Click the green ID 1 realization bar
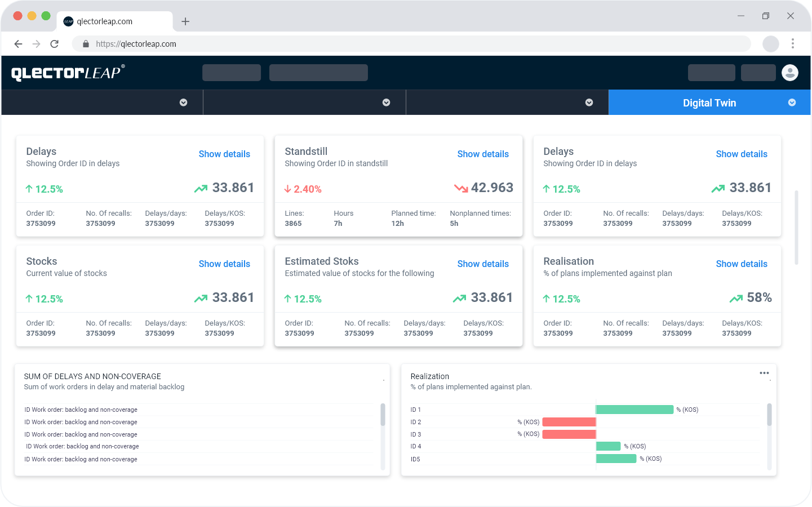 click(634, 410)
